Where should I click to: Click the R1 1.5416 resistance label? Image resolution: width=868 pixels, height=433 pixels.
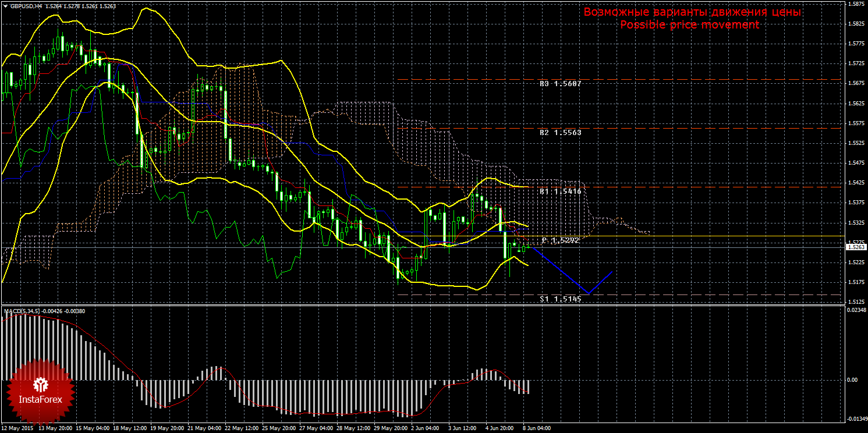pos(560,191)
